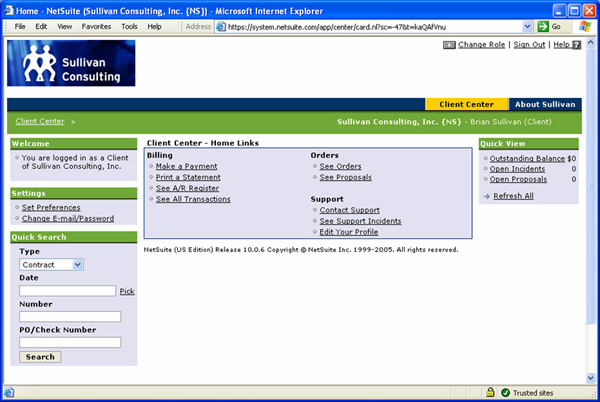Click the Contact Support link
The image size is (600, 402).
click(x=349, y=210)
